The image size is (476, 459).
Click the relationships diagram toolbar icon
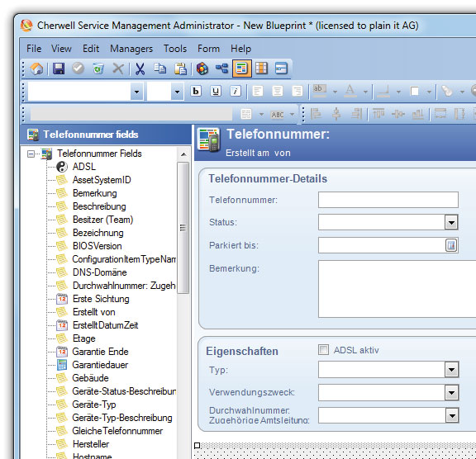click(222, 69)
